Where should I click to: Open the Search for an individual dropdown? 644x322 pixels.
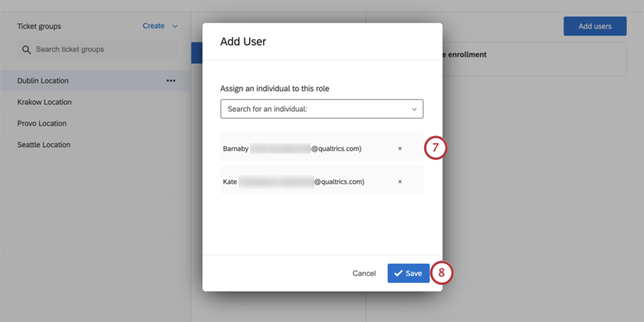pos(321,109)
